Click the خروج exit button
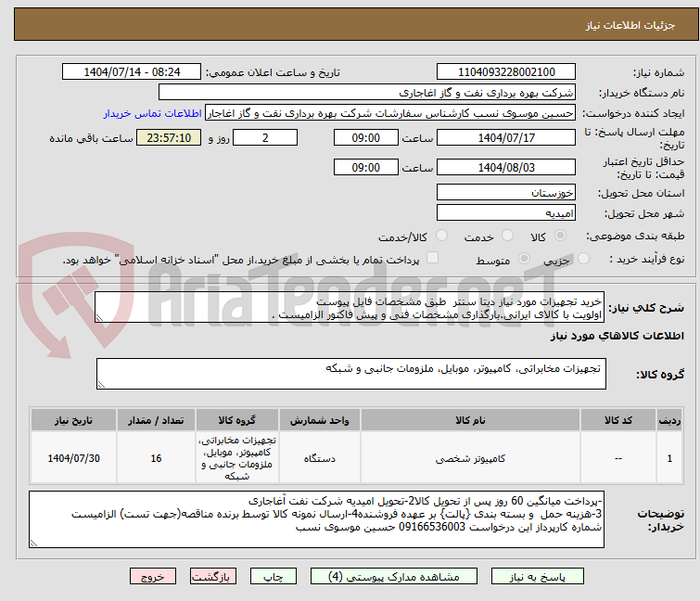This screenshot has height=601, width=700. point(153,577)
